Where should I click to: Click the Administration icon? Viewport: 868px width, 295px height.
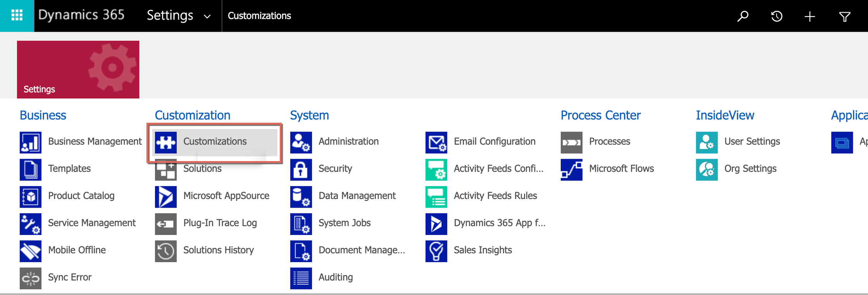click(x=301, y=142)
